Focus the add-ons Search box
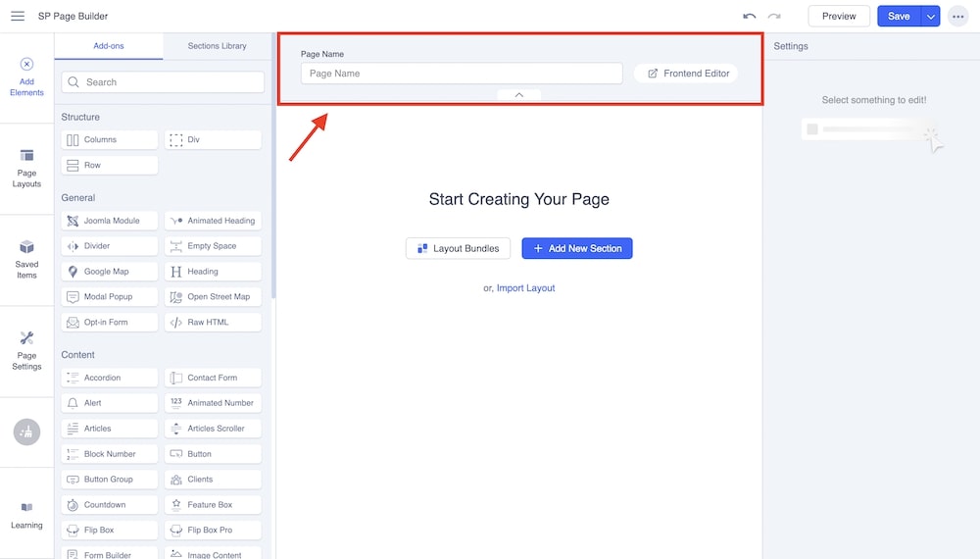Viewport: 980px width, 559px height. pos(163,82)
